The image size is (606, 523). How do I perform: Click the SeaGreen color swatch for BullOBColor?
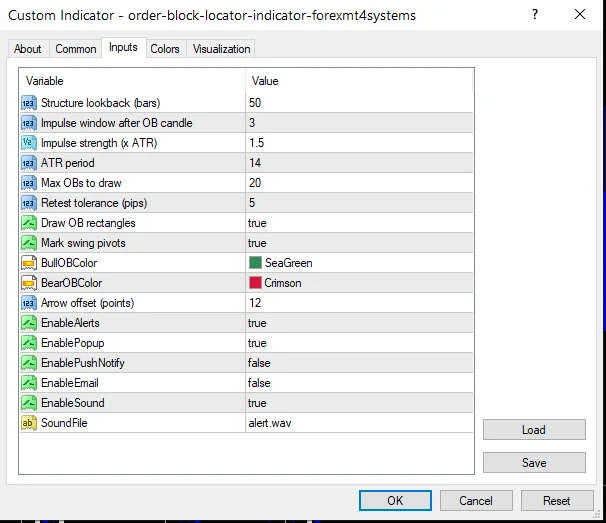pos(255,263)
